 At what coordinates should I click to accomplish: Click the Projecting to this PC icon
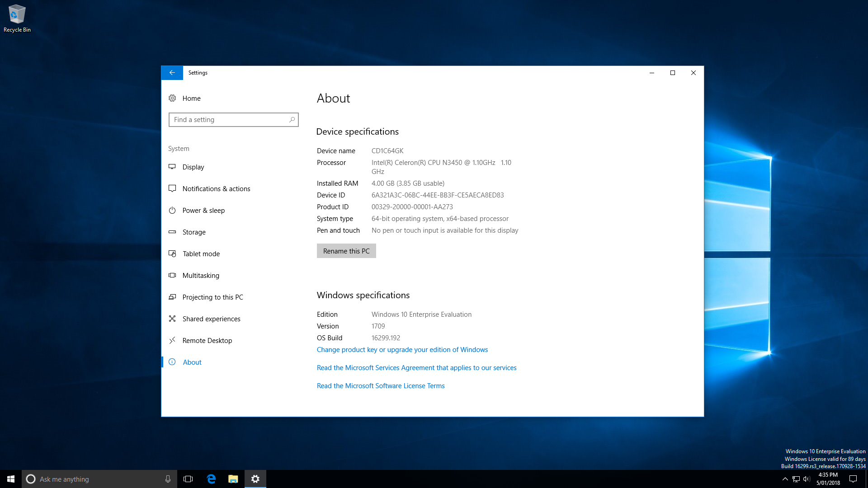pos(172,297)
